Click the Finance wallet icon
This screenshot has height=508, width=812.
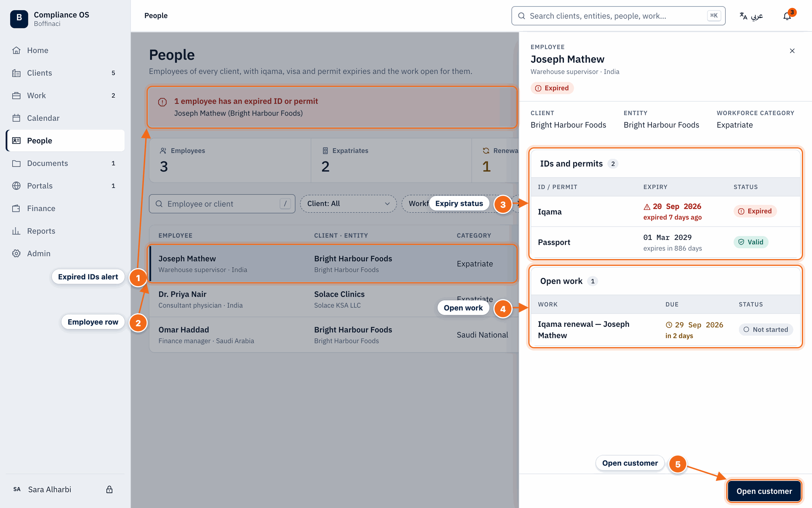tap(16, 208)
